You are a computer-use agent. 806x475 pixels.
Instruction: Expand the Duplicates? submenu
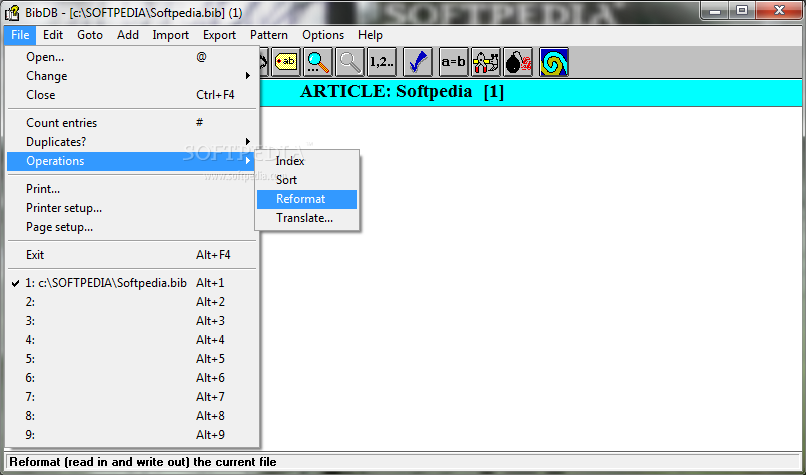pyautogui.click(x=132, y=142)
